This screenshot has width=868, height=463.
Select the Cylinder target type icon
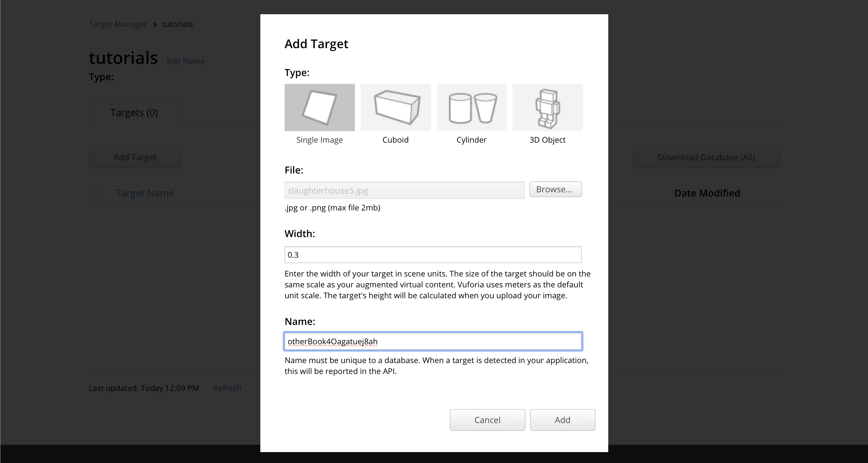472,107
